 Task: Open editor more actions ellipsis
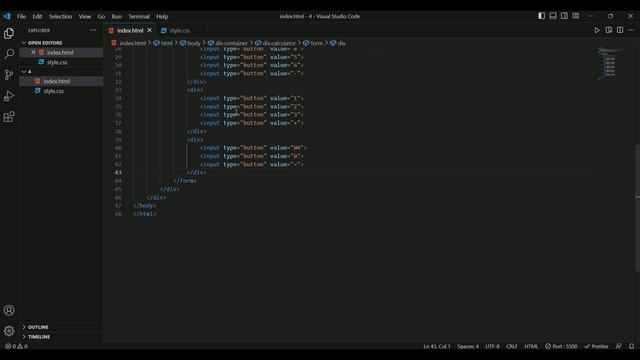(x=631, y=30)
